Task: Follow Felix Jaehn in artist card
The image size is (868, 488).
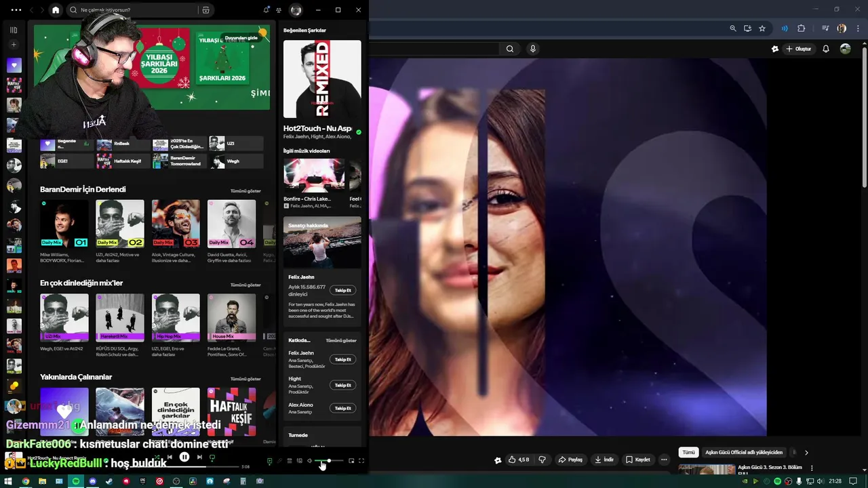Action: pyautogui.click(x=343, y=290)
